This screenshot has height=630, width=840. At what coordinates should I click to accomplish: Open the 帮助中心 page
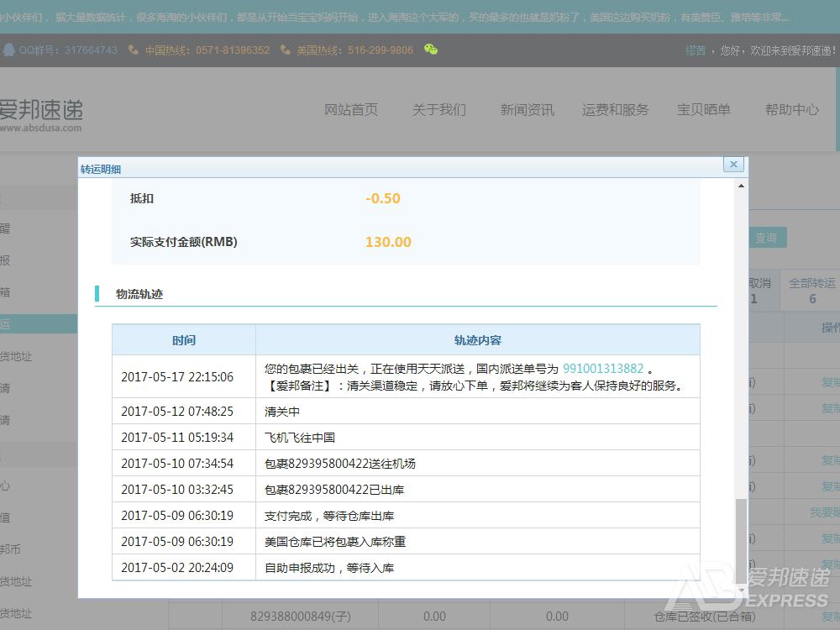[x=791, y=110]
